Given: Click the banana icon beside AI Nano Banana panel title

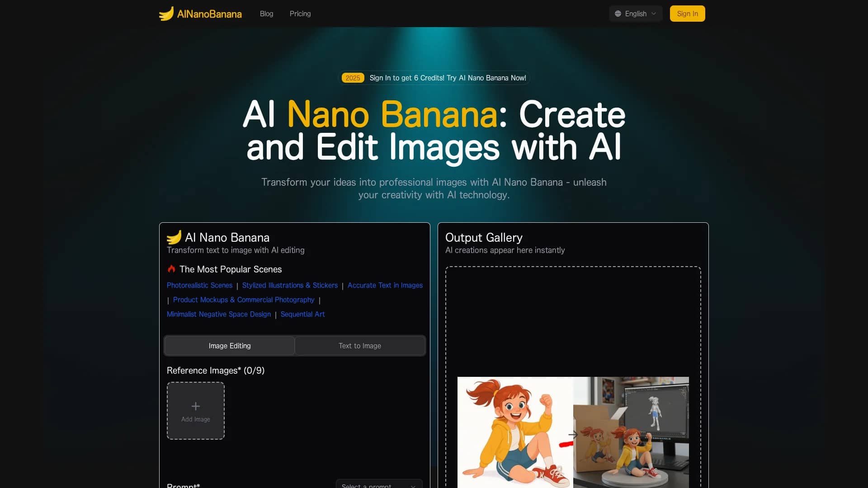Looking at the screenshot, I should pyautogui.click(x=174, y=237).
